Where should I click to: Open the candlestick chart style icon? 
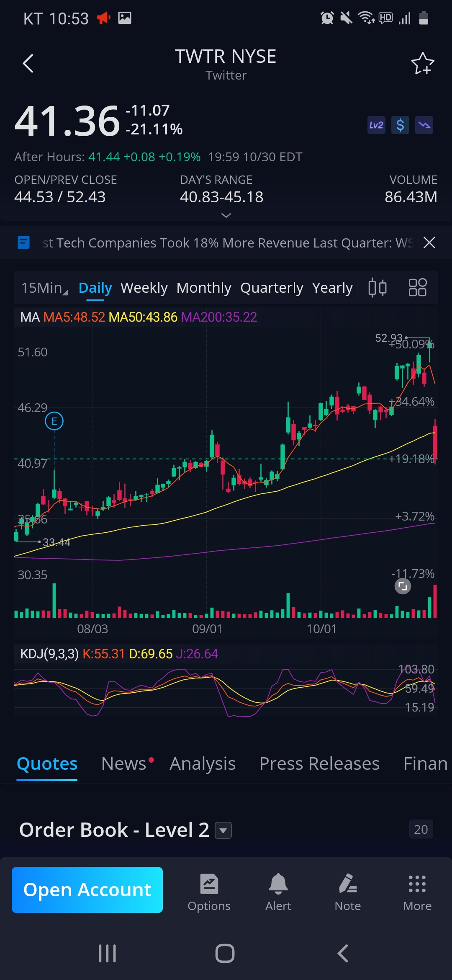(377, 288)
